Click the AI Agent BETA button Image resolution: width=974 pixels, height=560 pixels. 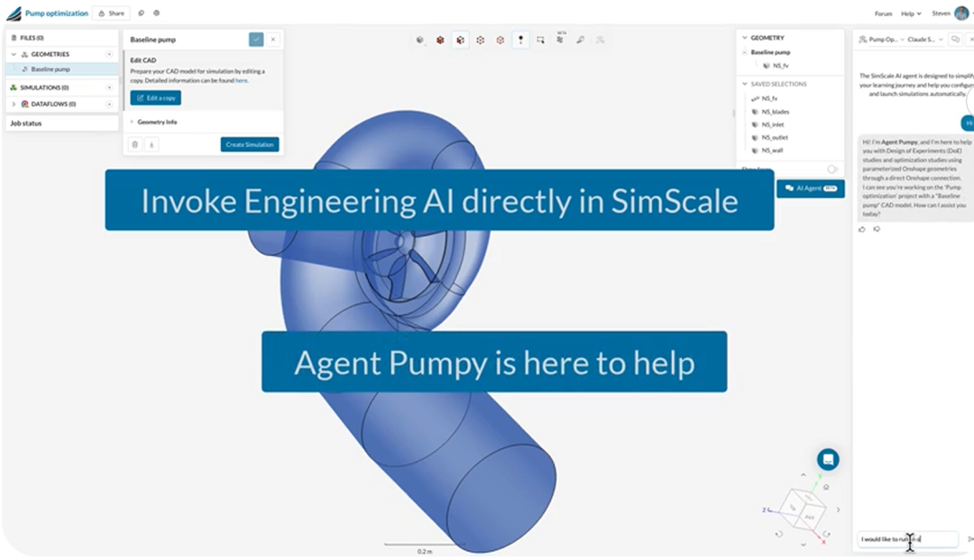[x=811, y=188]
